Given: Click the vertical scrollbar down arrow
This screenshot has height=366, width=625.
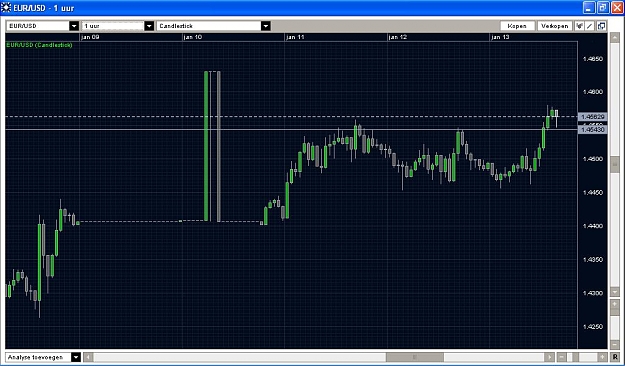Looking at the screenshot, I should coord(615,292).
